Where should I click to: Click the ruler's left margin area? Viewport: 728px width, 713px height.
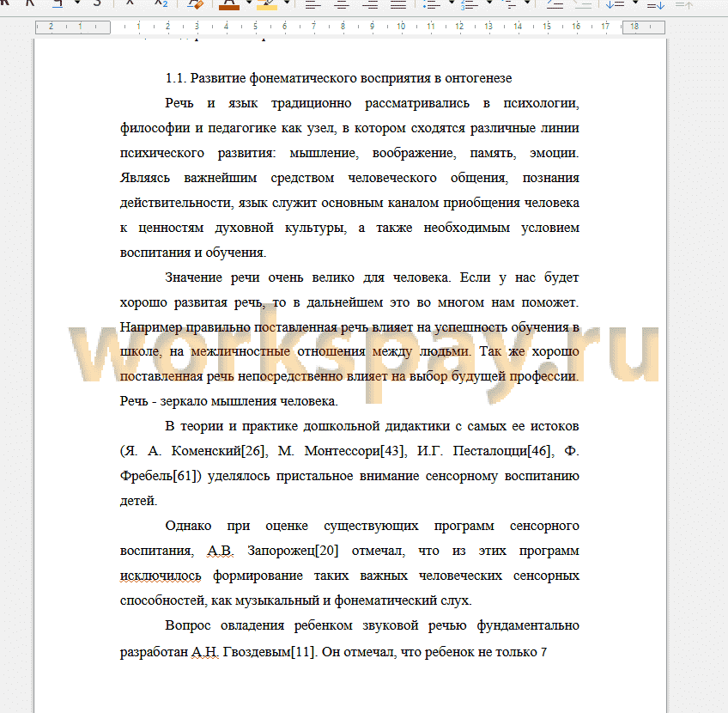(x=73, y=27)
